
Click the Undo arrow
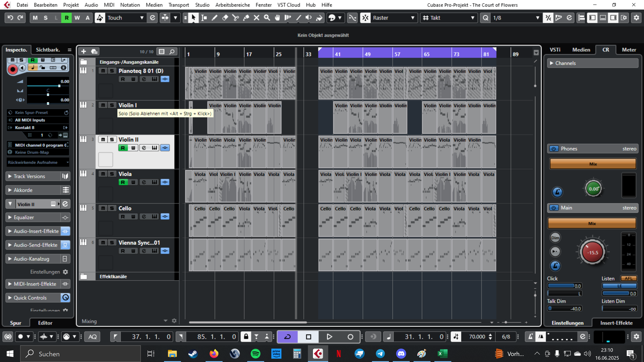[10, 18]
